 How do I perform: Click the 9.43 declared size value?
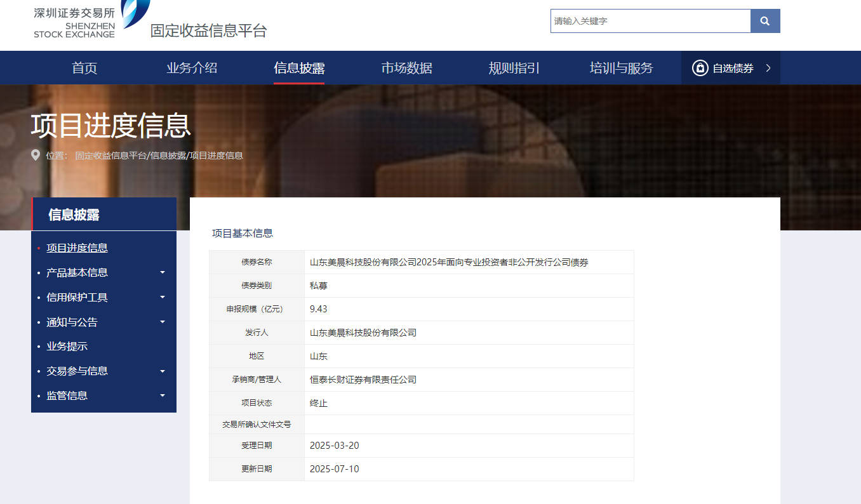319,309
